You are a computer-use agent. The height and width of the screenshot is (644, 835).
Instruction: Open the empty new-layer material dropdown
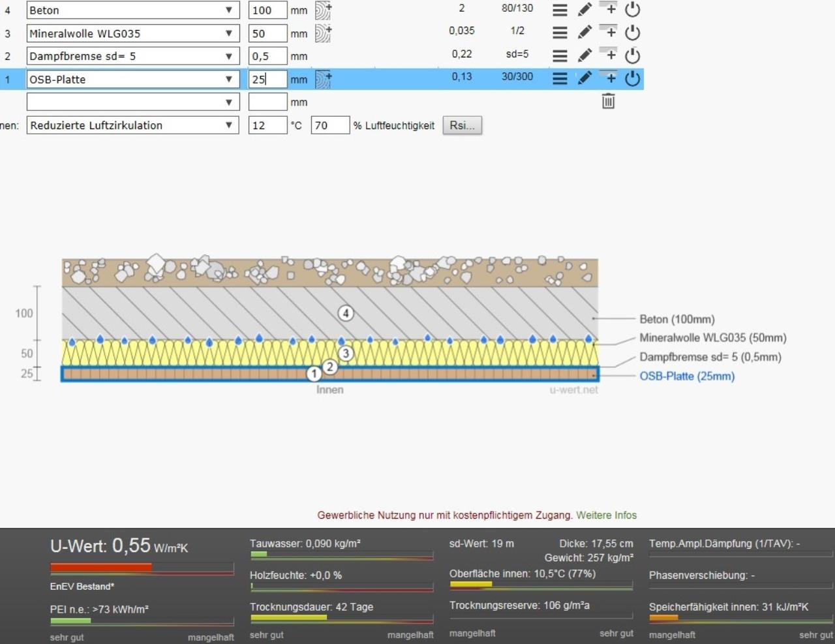(133, 102)
